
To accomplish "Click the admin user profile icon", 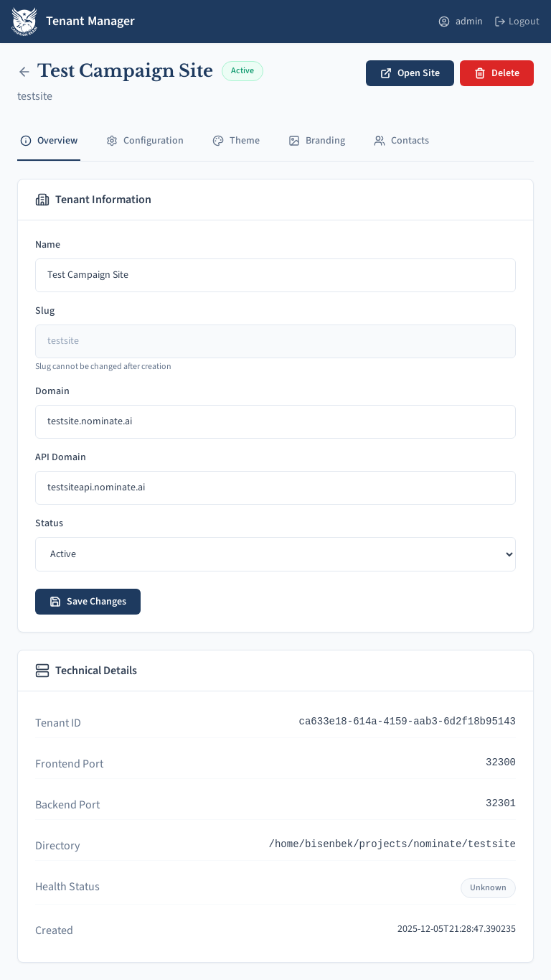I will [x=444, y=22].
